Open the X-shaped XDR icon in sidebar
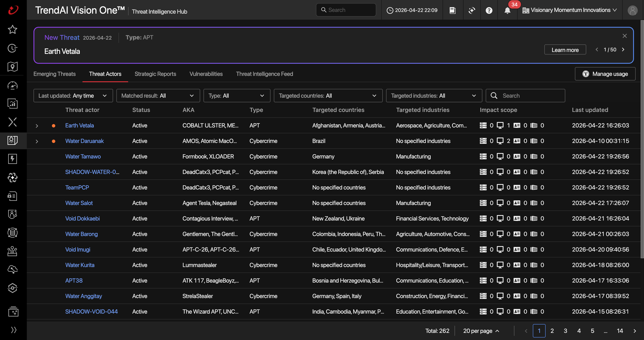Image resolution: width=644 pixels, height=340 pixels. [x=13, y=122]
